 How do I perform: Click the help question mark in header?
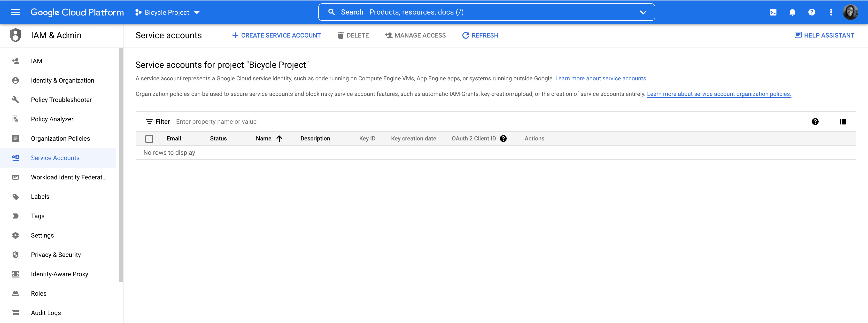(811, 12)
